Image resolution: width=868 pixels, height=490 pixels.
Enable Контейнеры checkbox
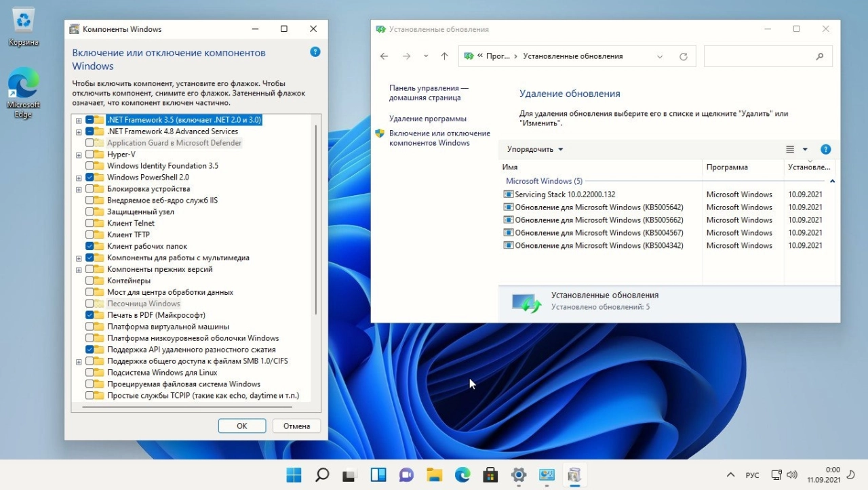90,281
